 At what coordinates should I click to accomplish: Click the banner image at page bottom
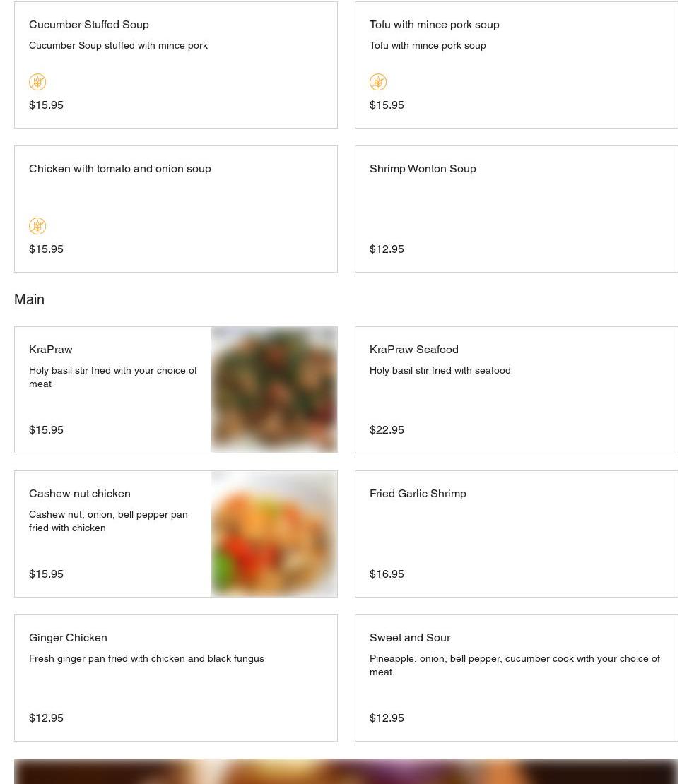coord(346,771)
